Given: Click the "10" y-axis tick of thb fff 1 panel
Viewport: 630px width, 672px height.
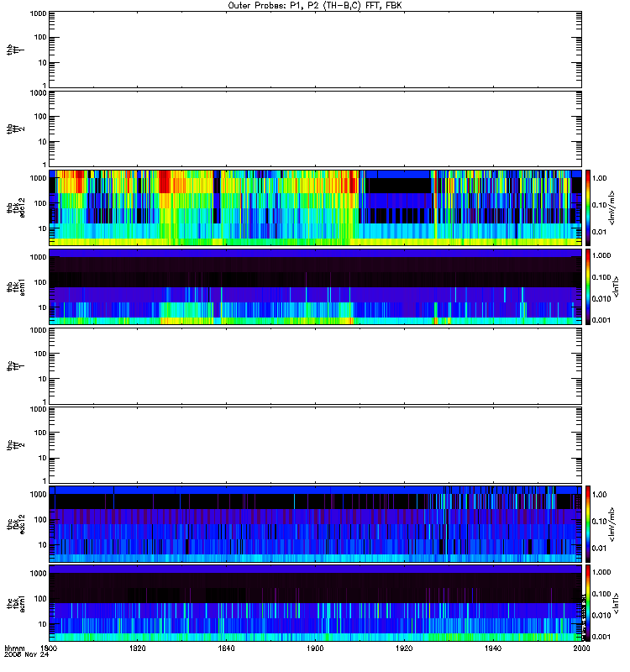Looking at the screenshot, I should pos(43,62).
